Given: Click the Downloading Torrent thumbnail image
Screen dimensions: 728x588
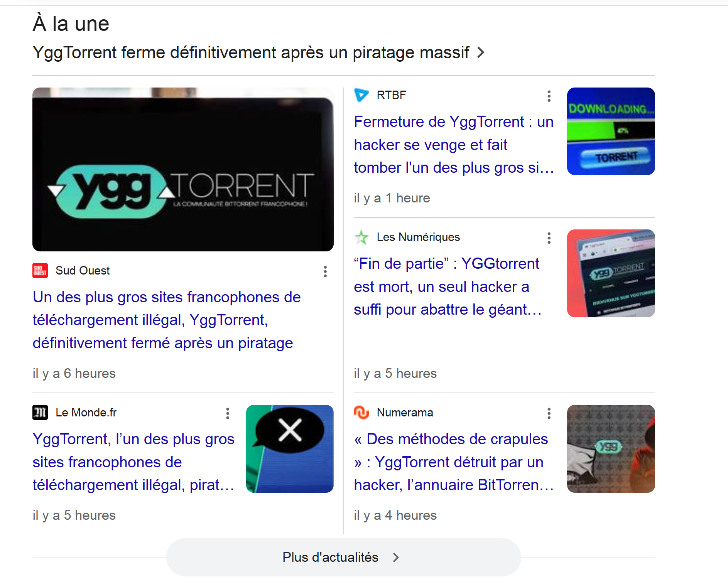Looking at the screenshot, I should click(611, 131).
